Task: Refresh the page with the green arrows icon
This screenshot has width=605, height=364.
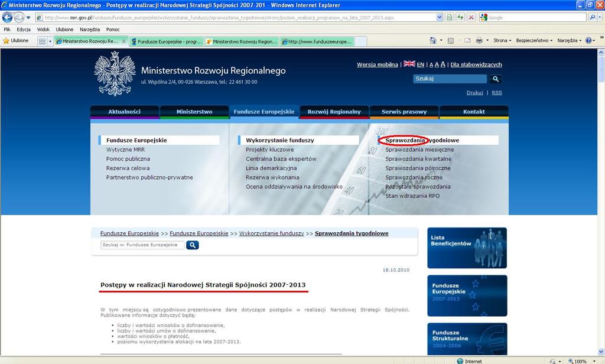Action: 460,17
